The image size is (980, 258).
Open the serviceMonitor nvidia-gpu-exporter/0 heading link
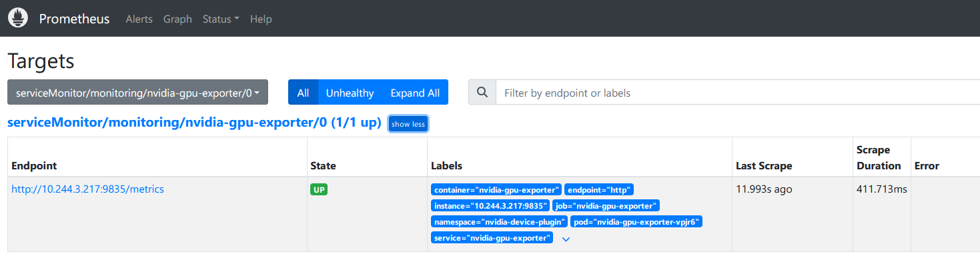coord(194,123)
